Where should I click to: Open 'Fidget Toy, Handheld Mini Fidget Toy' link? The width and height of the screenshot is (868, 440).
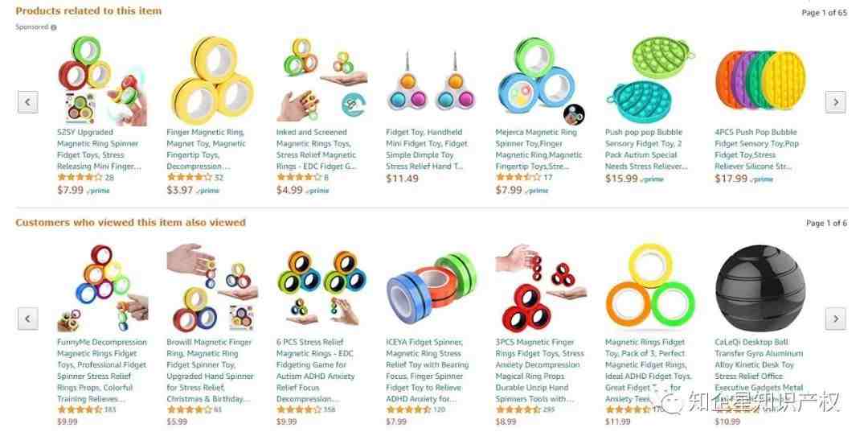click(x=427, y=149)
